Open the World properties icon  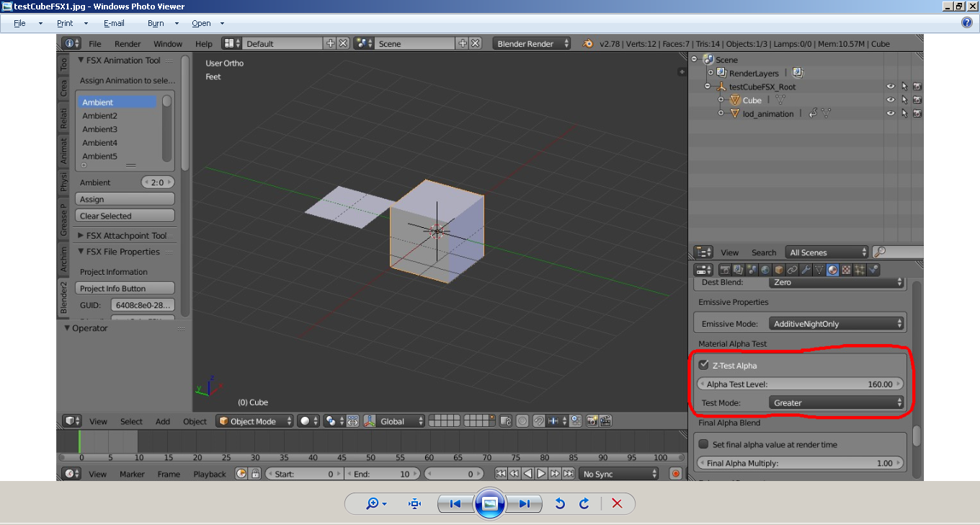click(765, 270)
